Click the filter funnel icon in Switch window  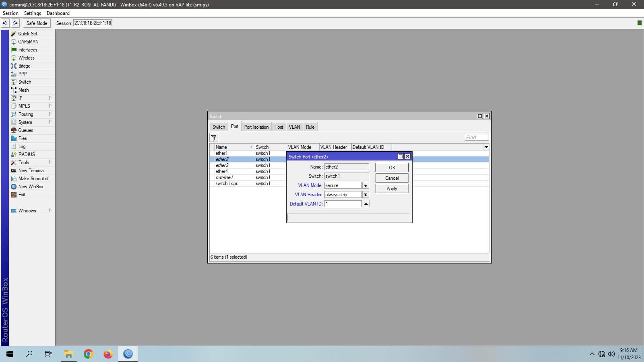tap(214, 138)
